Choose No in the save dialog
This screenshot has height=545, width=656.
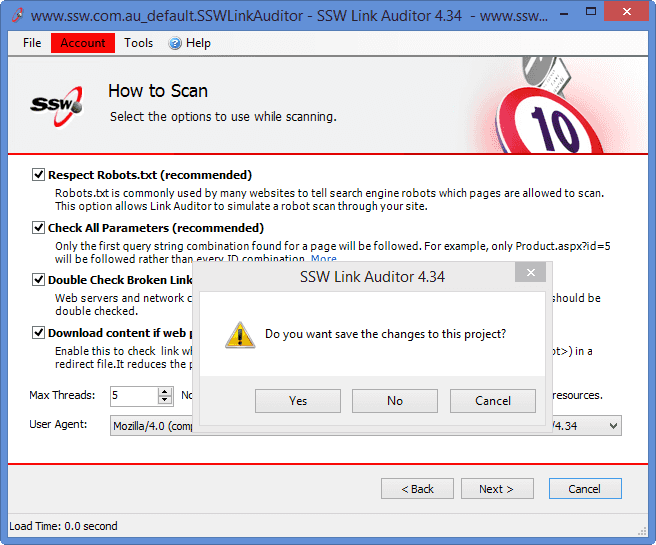[395, 400]
